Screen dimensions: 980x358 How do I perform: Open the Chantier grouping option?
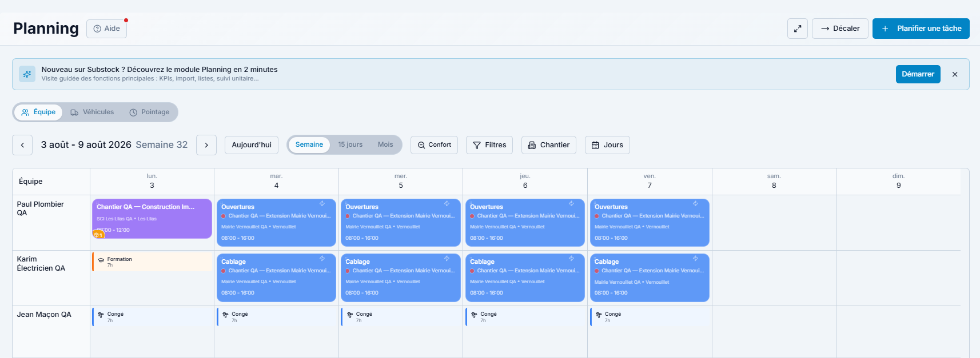[x=549, y=145]
